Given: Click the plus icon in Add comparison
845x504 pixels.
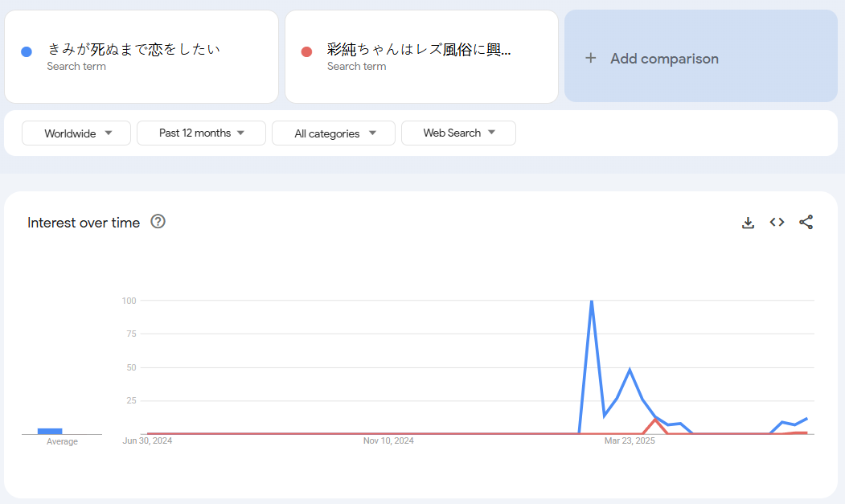Looking at the screenshot, I should tap(591, 58).
